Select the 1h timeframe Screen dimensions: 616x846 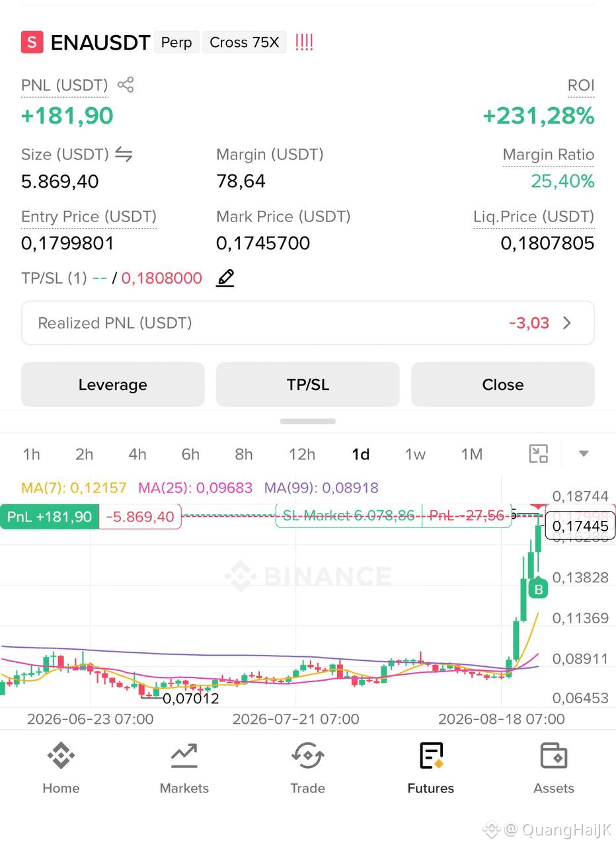31,454
